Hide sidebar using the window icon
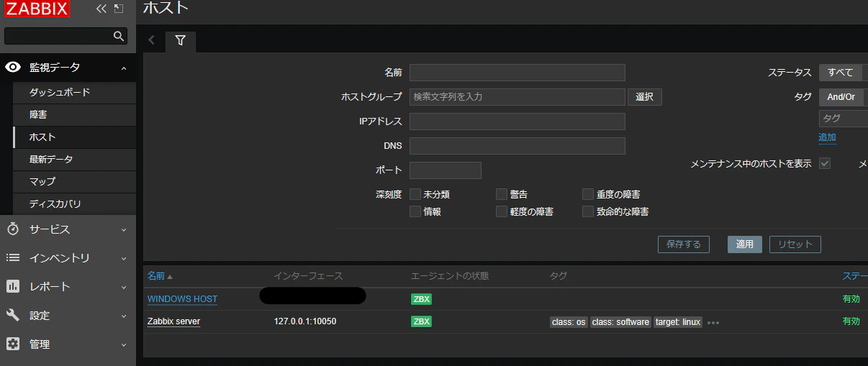The image size is (868, 366). (119, 9)
